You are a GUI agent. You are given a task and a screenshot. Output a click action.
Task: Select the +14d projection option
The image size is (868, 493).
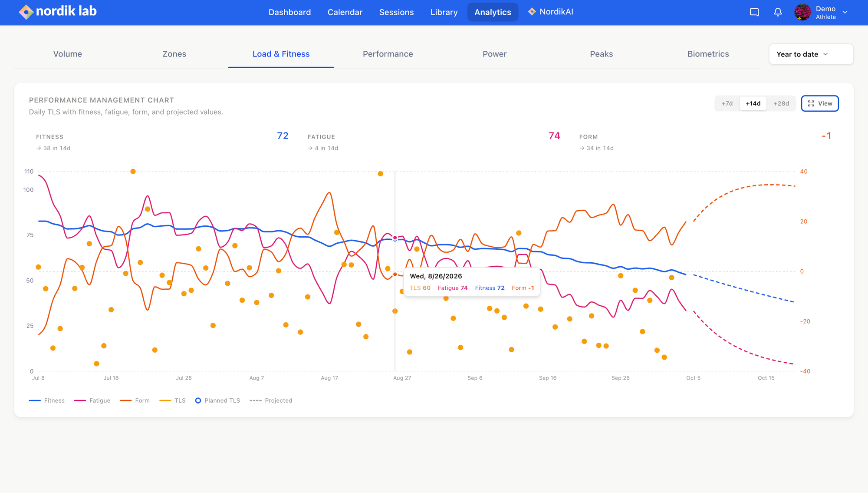(x=753, y=103)
